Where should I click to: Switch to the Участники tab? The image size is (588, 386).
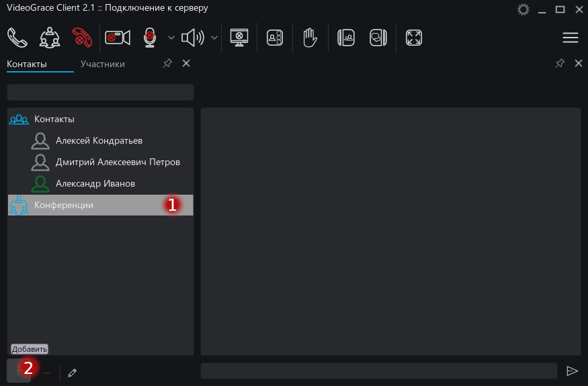pos(102,64)
